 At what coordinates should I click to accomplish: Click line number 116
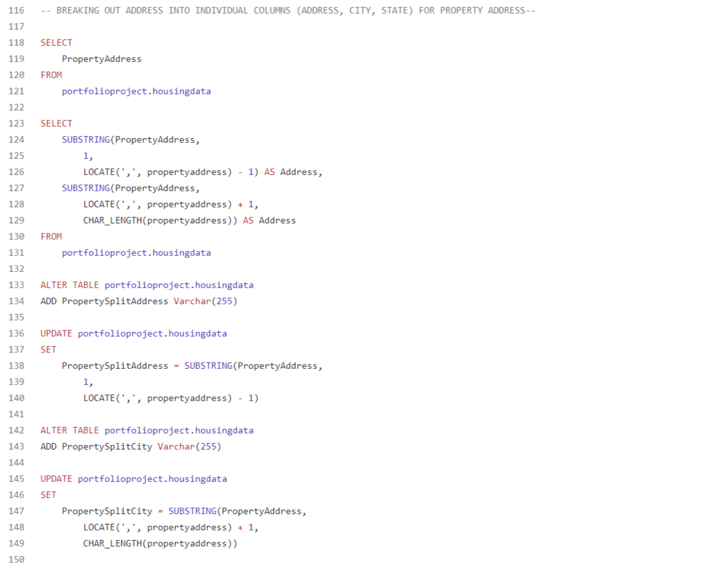(x=16, y=10)
